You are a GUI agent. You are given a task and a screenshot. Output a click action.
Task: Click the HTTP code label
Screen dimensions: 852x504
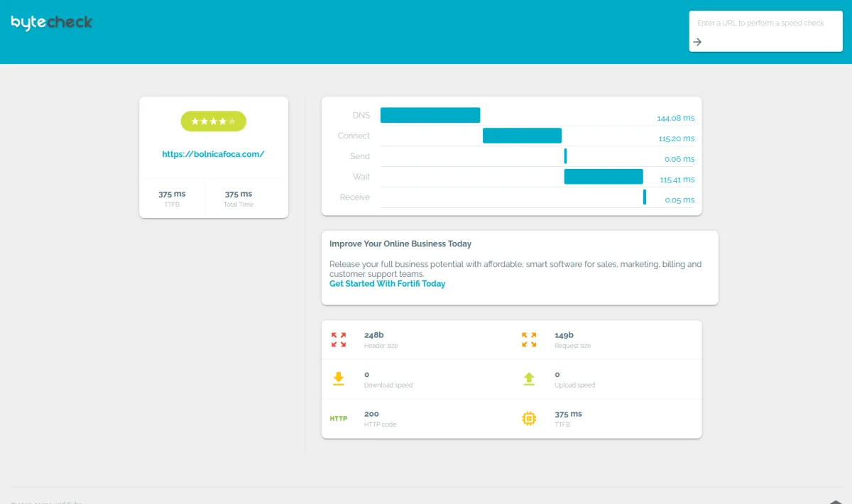[x=380, y=424]
